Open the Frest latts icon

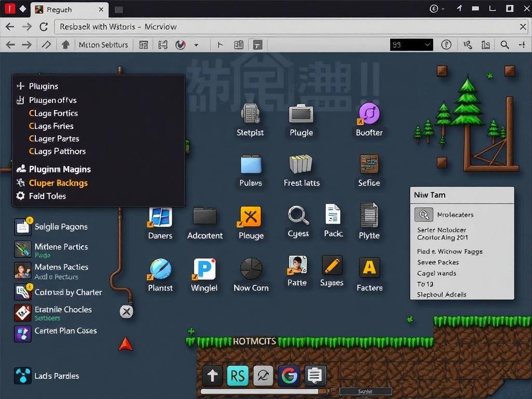301,164
